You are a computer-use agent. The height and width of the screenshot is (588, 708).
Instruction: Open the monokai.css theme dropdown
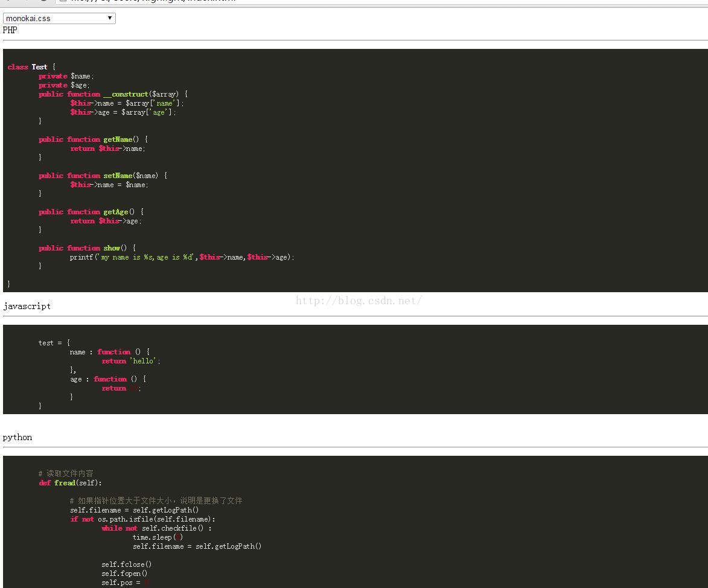point(59,18)
